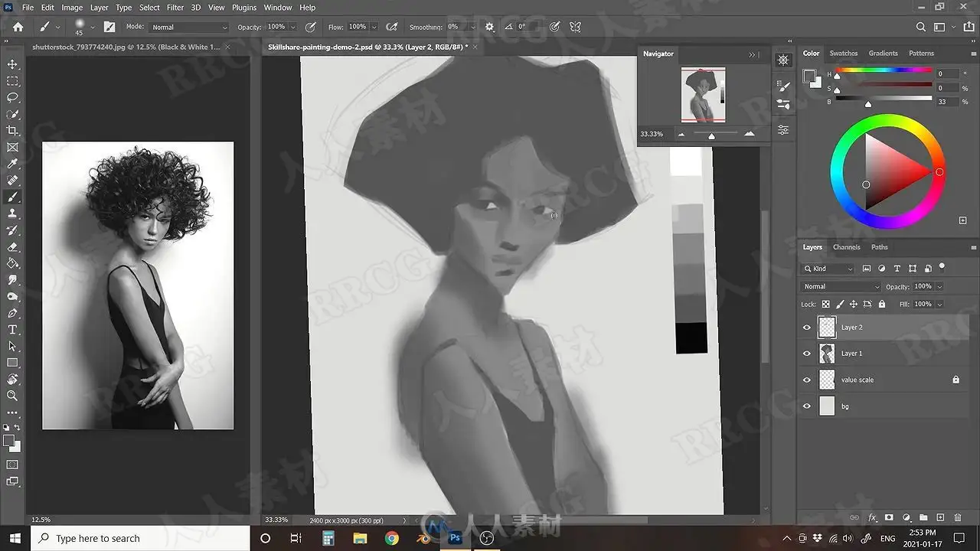Toggle visibility of bg layer

tap(806, 406)
